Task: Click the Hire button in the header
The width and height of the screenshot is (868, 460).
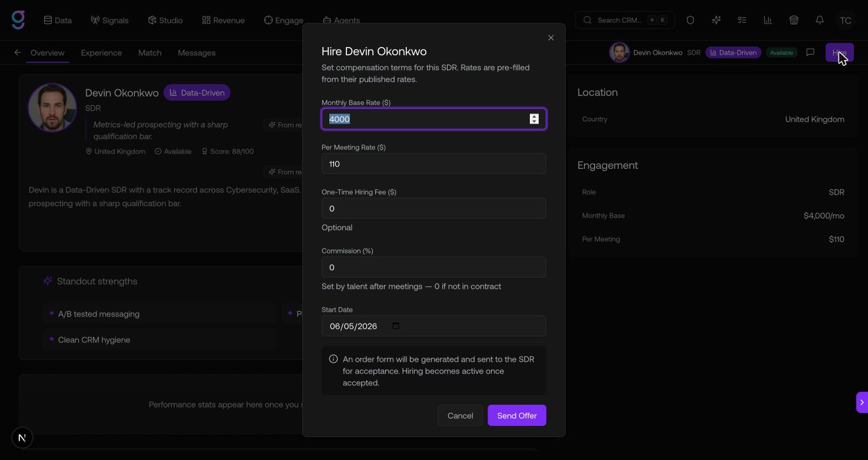Action: click(839, 52)
